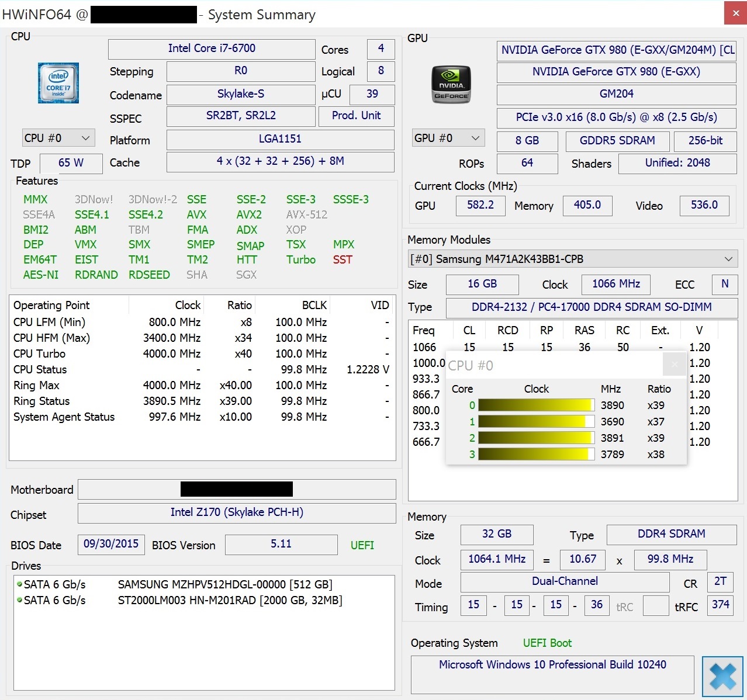Click the blue X icon beside the OS box
The width and height of the screenshot is (747, 700).
(x=722, y=677)
